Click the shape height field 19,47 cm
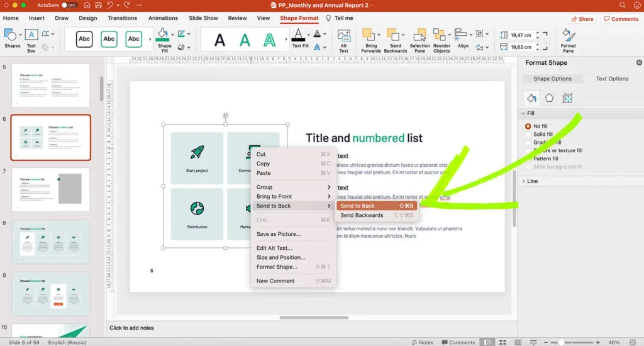The image size is (644, 346). click(x=521, y=35)
